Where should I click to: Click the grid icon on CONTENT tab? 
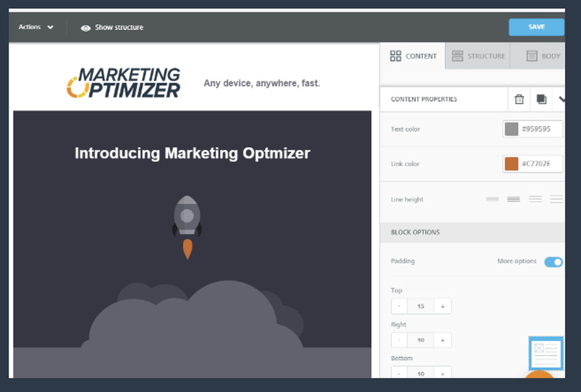tap(395, 56)
